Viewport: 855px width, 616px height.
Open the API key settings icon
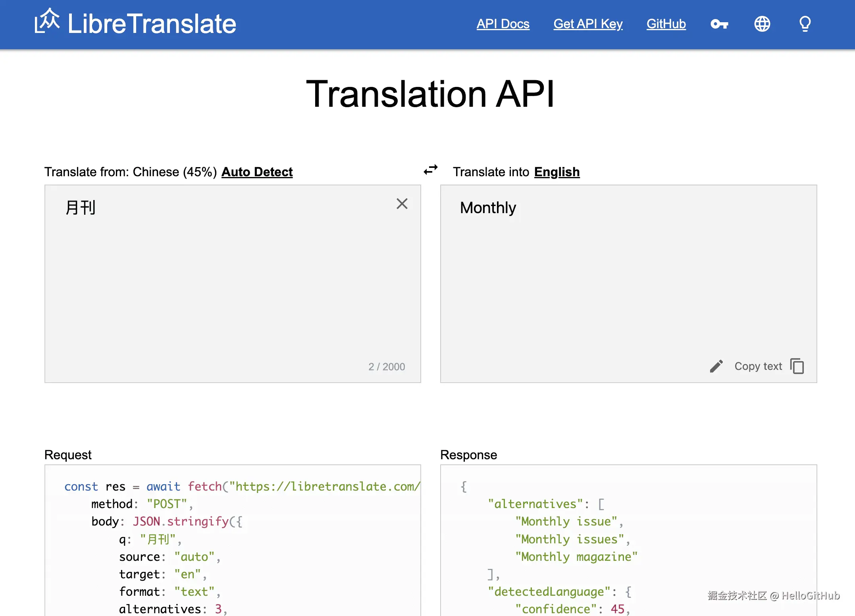click(x=719, y=24)
